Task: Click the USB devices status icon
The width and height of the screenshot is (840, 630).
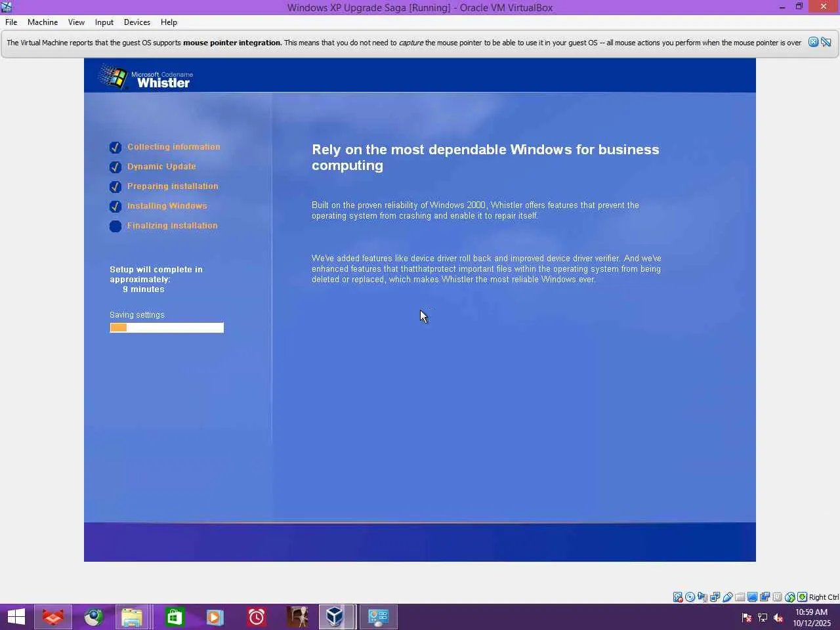Action: 728,597
